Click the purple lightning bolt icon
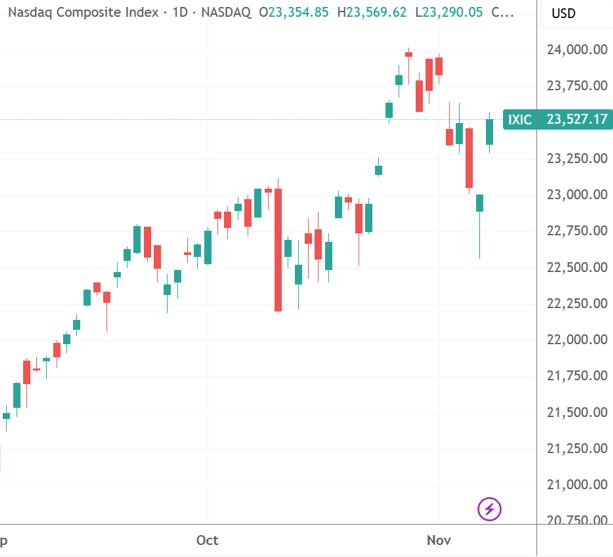Image resolution: width=613 pixels, height=557 pixels. [490, 509]
